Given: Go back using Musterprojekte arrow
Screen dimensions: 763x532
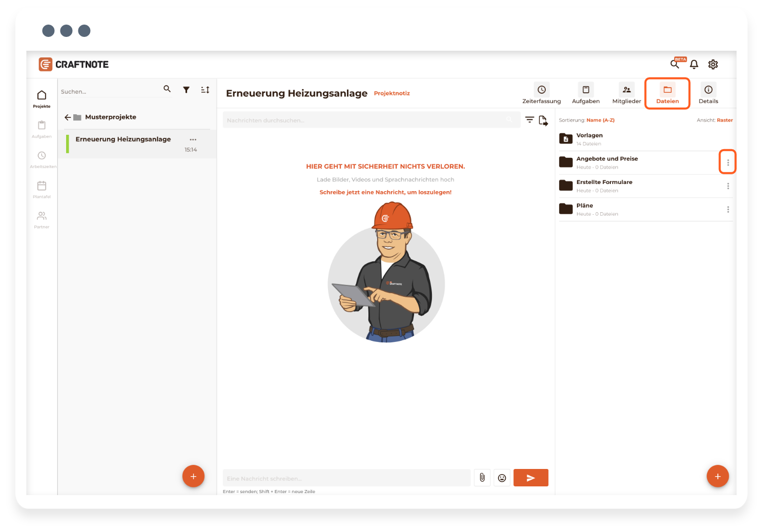Looking at the screenshot, I should 68,117.
